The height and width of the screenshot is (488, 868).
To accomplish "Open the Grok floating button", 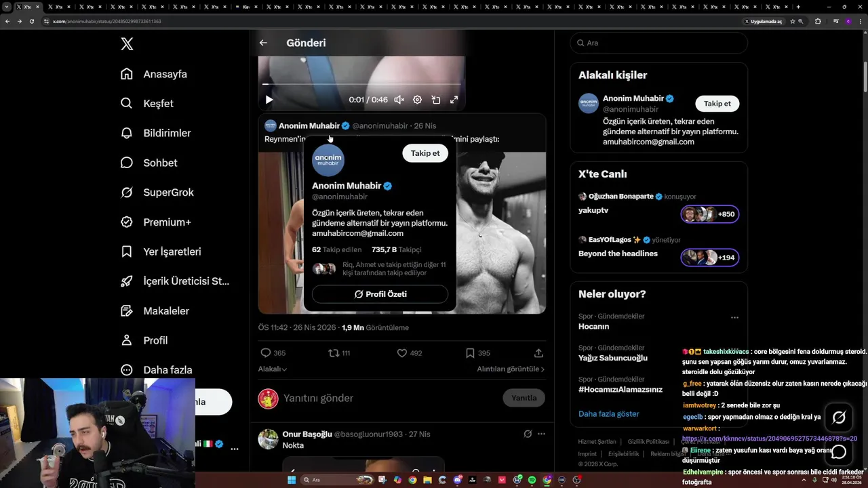I will [839, 418].
